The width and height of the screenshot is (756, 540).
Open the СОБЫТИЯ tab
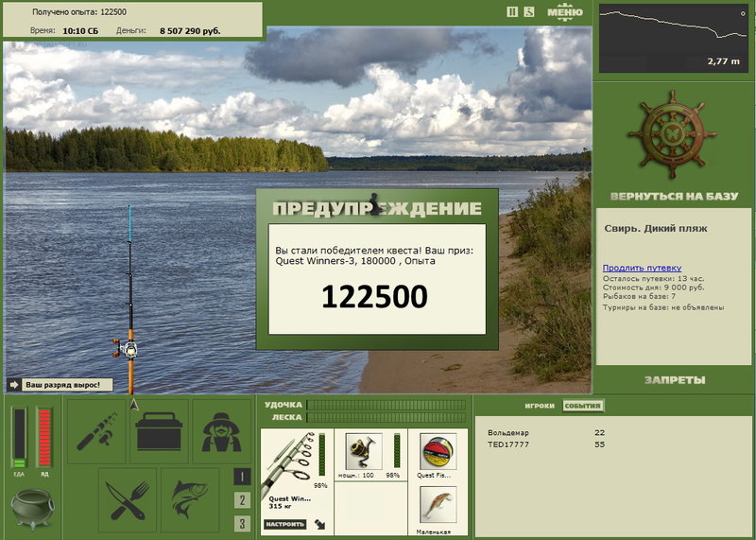click(582, 406)
